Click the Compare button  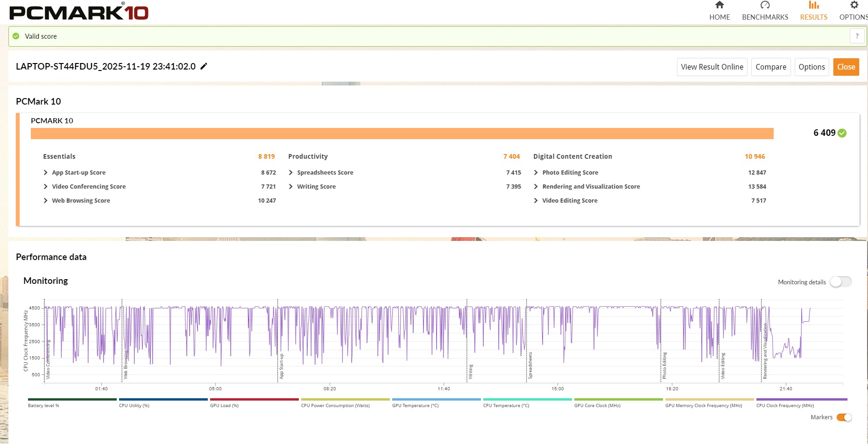[x=770, y=67]
